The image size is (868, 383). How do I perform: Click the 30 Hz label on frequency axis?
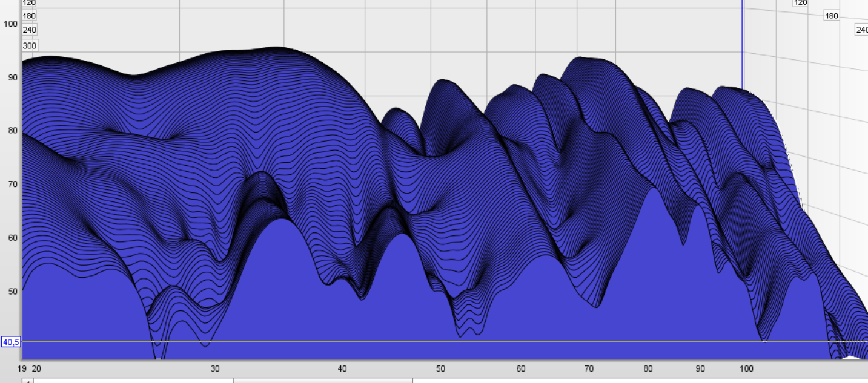pos(215,368)
